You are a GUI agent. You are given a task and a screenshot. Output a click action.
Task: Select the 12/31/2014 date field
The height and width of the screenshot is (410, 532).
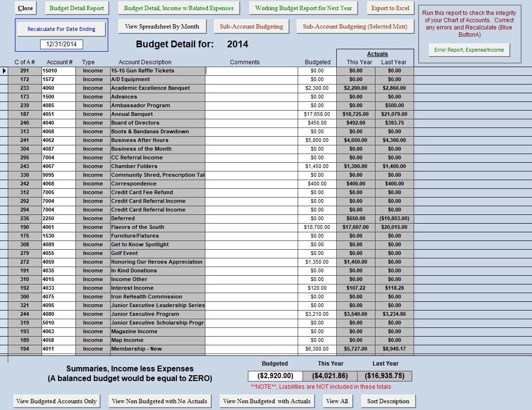coord(61,44)
